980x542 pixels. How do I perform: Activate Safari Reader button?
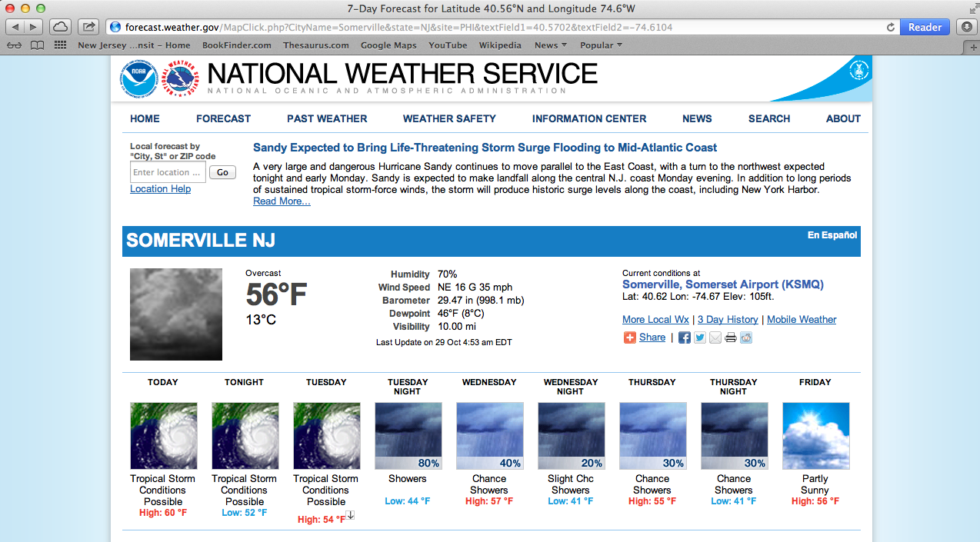pyautogui.click(x=925, y=27)
